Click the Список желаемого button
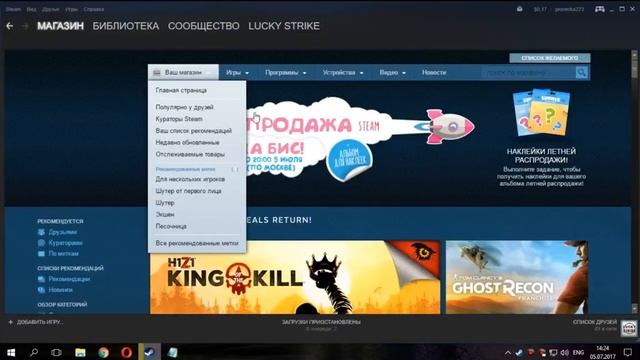 click(549, 58)
